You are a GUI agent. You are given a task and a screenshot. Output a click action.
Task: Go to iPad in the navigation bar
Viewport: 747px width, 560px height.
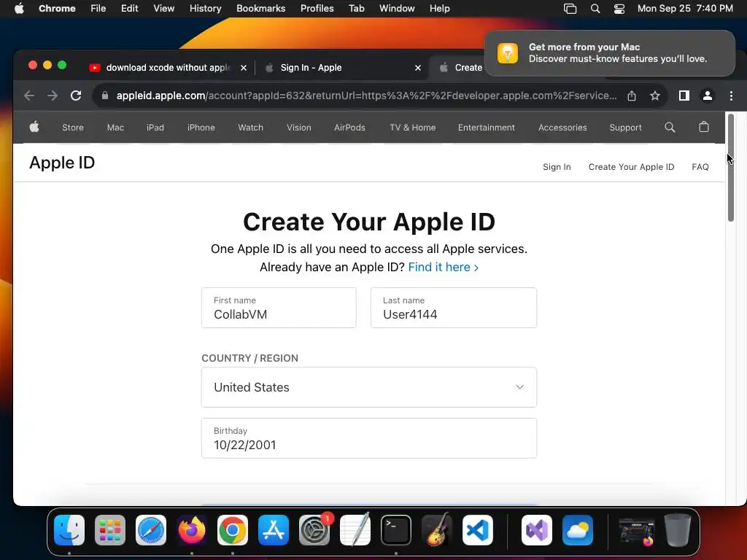tap(155, 127)
